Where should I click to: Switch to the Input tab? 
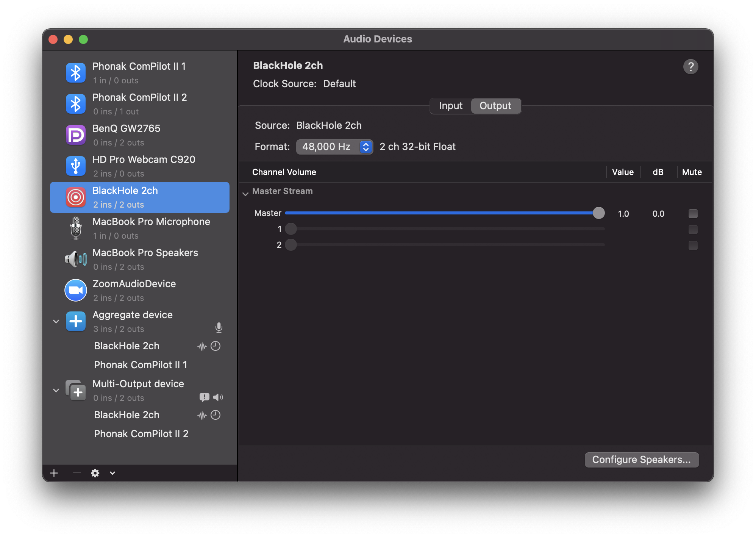451,106
